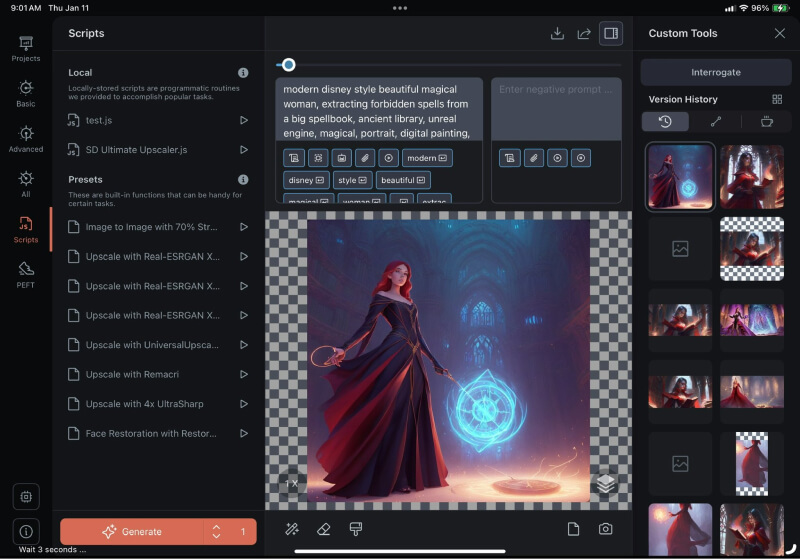The width and height of the screenshot is (800, 559).
Task: Open the layers icon on canvas
Action: click(x=605, y=483)
